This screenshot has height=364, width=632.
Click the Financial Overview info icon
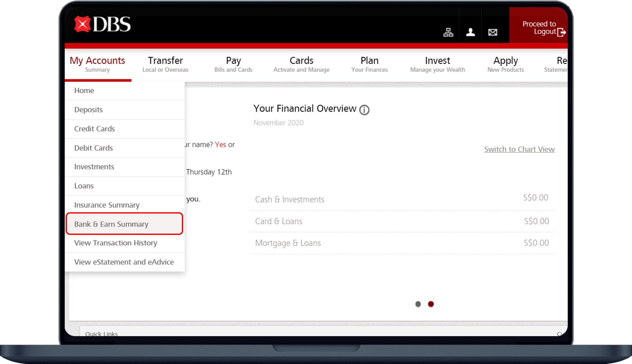point(364,110)
